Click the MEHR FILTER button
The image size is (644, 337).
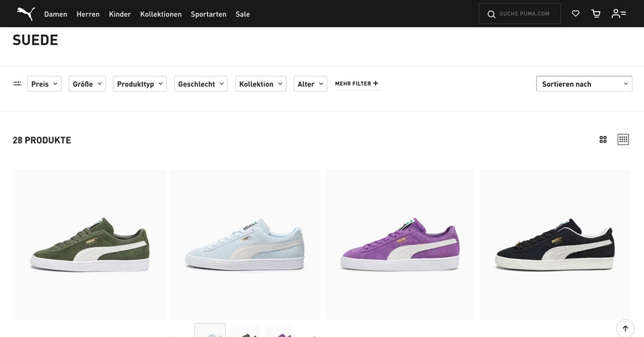coord(357,83)
